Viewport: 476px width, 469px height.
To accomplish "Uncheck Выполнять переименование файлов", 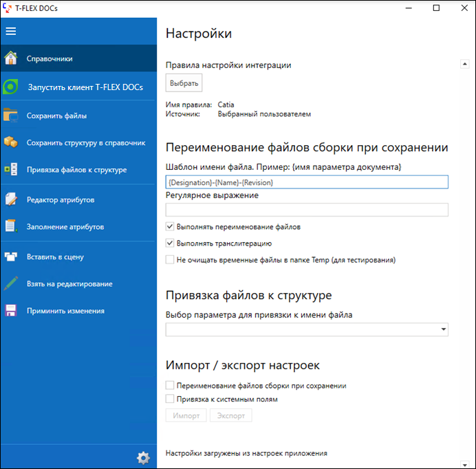I will [x=170, y=226].
